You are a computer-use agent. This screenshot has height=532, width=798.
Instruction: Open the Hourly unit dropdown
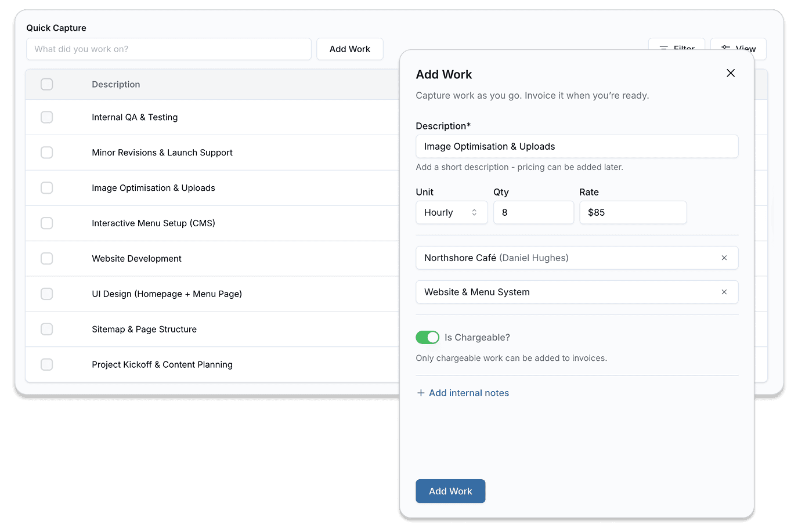tap(451, 212)
